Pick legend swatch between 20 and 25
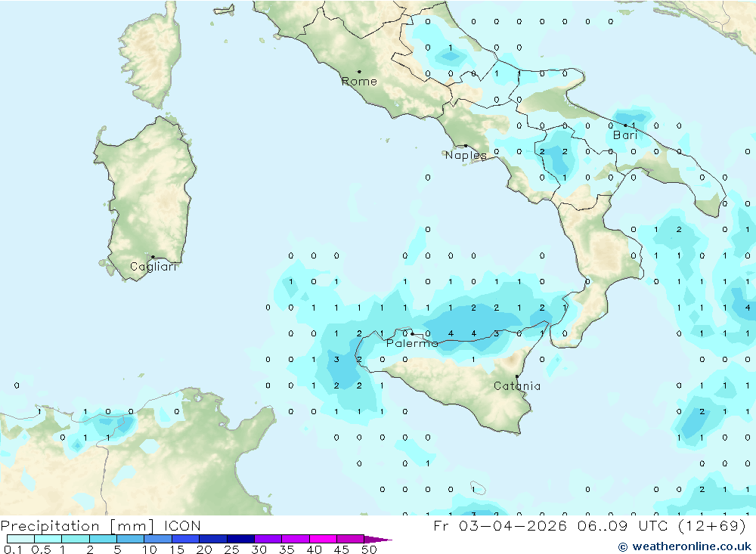 pos(213,539)
